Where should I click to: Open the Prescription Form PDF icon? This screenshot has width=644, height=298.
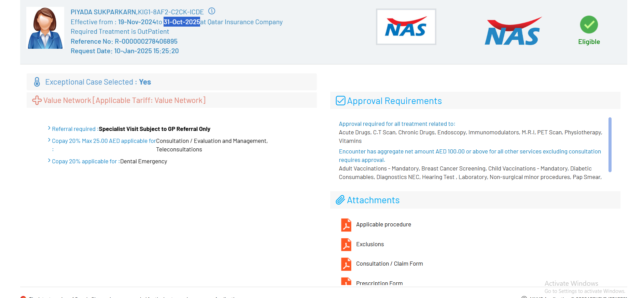[x=346, y=282]
